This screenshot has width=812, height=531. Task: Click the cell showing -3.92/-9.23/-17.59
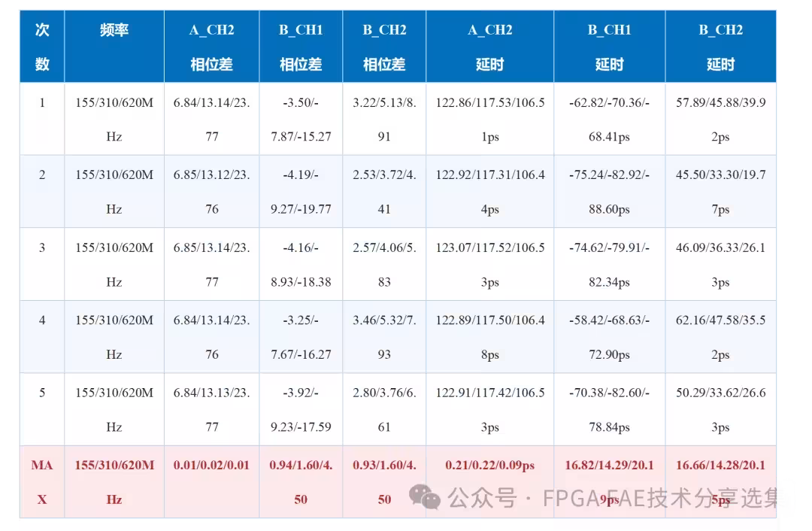click(x=301, y=409)
